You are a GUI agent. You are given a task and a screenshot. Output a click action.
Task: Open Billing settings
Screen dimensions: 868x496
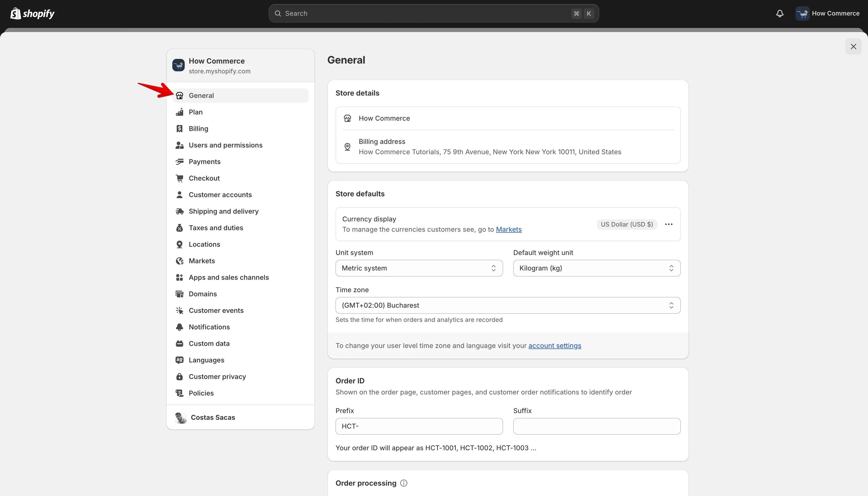tap(241, 129)
